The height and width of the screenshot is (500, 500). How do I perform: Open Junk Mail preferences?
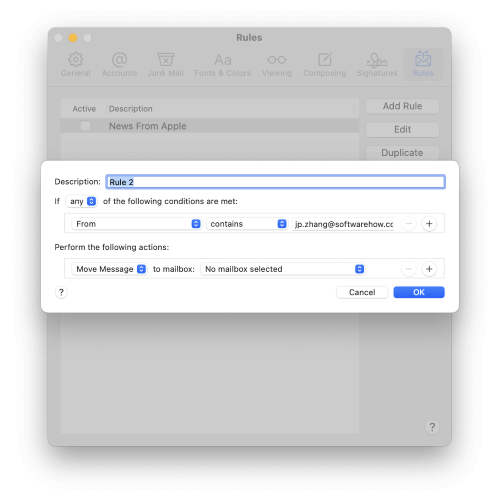pos(166,65)
